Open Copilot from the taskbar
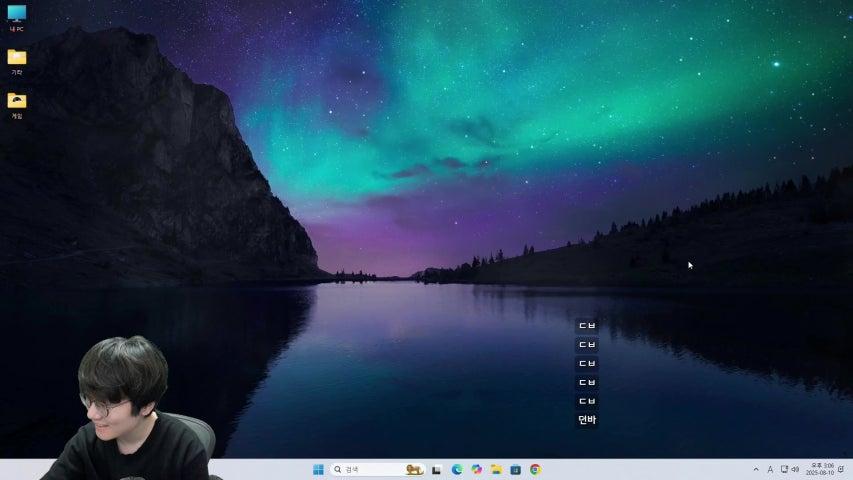853x480 pixels. (x=477, y=469)
